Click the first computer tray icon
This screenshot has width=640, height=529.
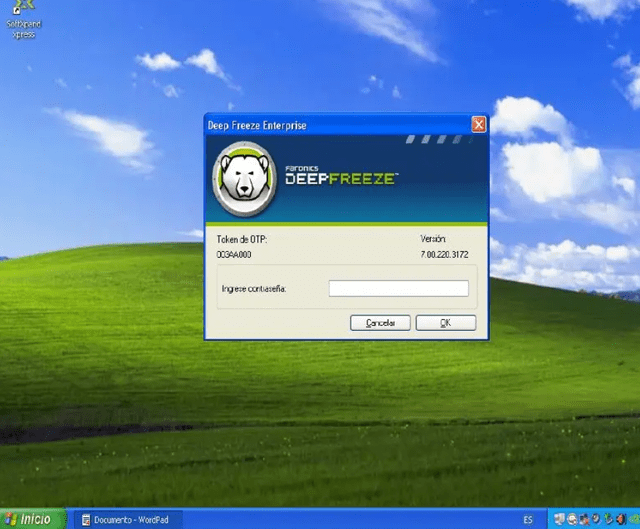(560, 519)
